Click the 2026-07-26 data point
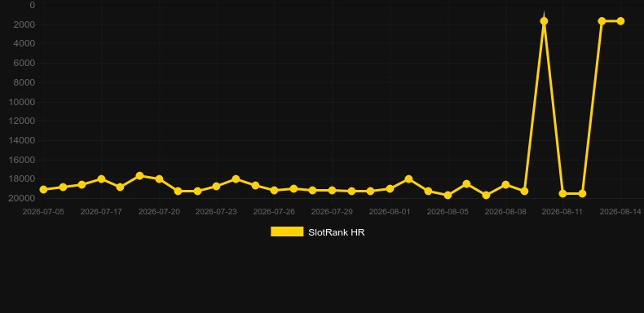Image resolution: width=644 pixels, height=313 pixels. 275,190
